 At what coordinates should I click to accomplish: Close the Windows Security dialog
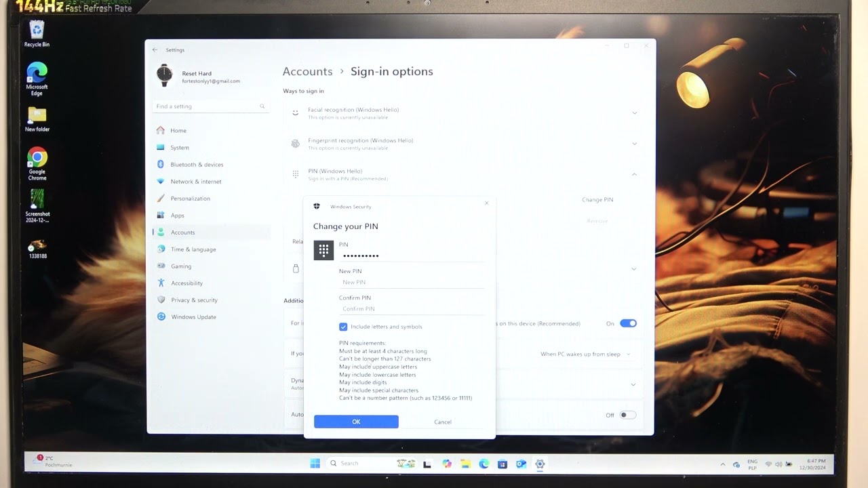click(x=486, y=203)
